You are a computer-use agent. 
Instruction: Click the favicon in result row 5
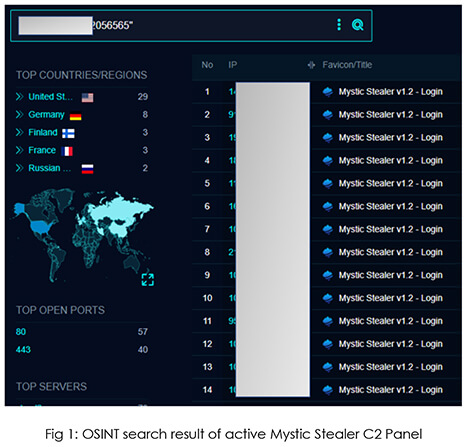pyautogui.click(x=328, y=183)
